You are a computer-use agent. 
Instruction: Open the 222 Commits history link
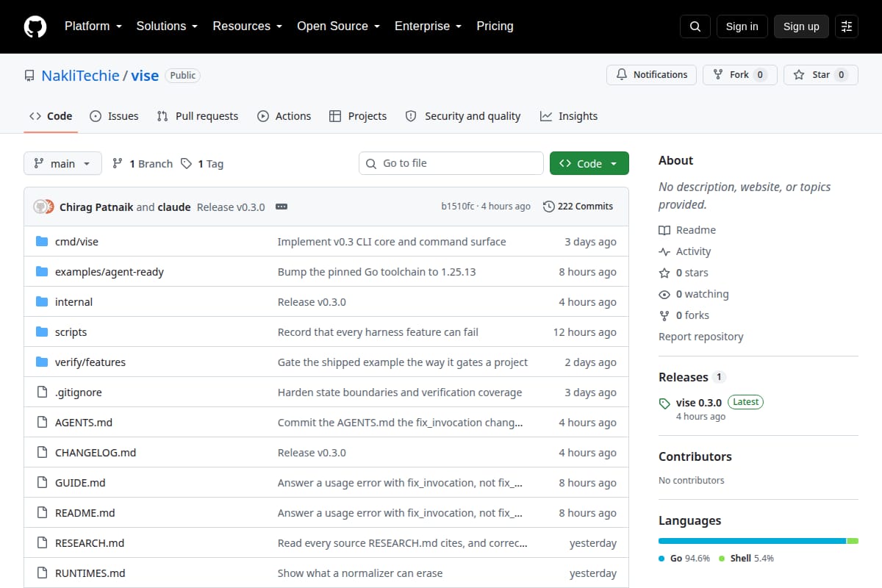tap(578, 207)
